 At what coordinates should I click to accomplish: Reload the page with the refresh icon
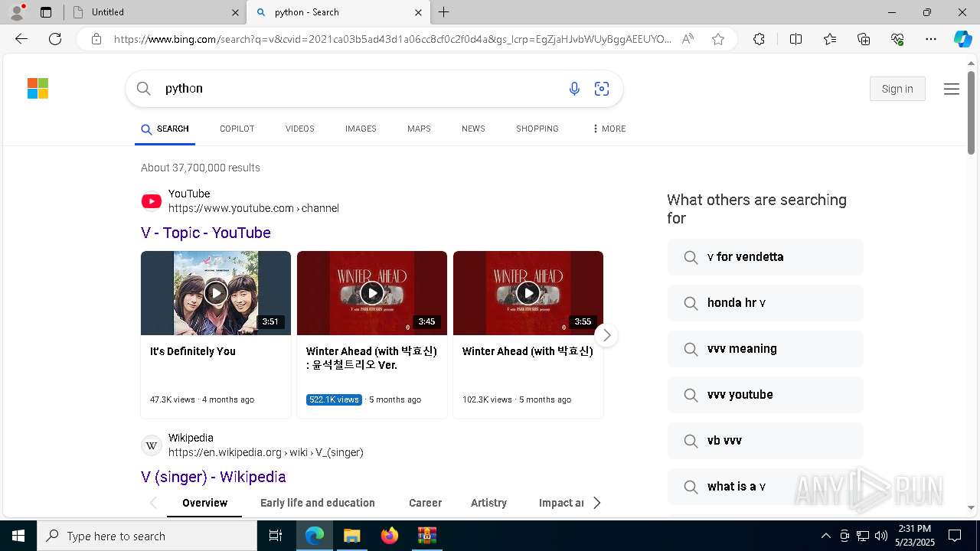pos(55,39)
